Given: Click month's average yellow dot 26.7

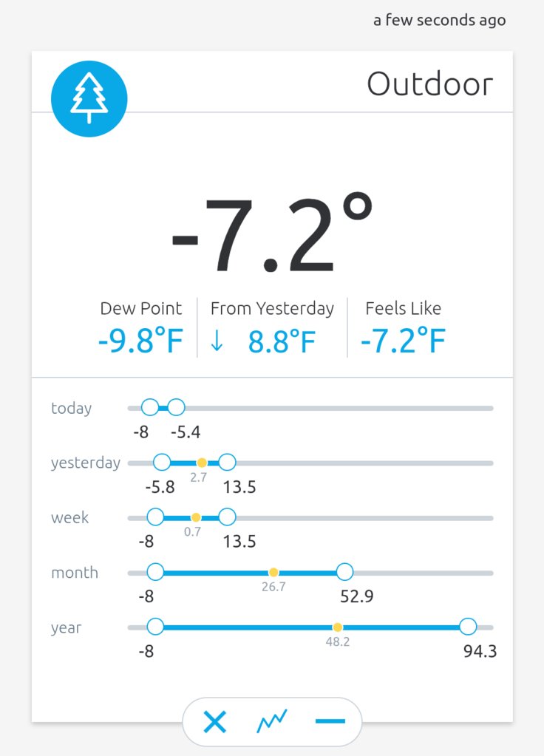Looking at the screenshot, I should click(273, 572).
